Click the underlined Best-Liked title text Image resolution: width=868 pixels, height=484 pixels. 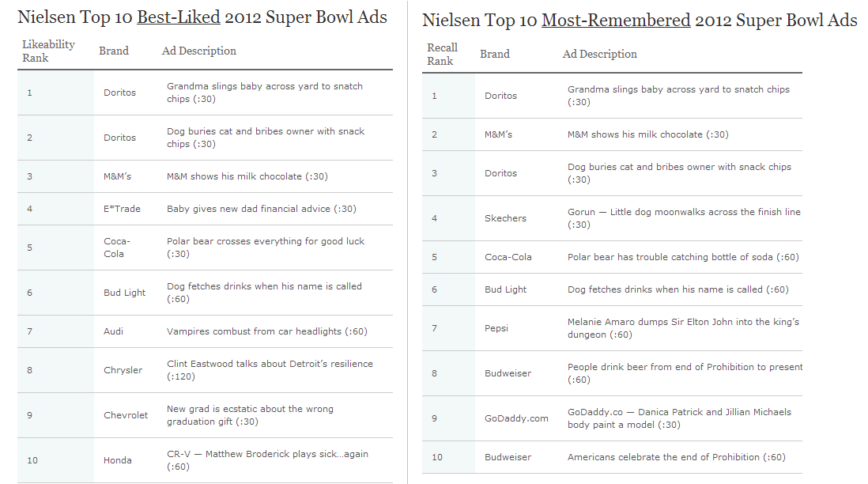pyautogui.click(x=178, y=17)
